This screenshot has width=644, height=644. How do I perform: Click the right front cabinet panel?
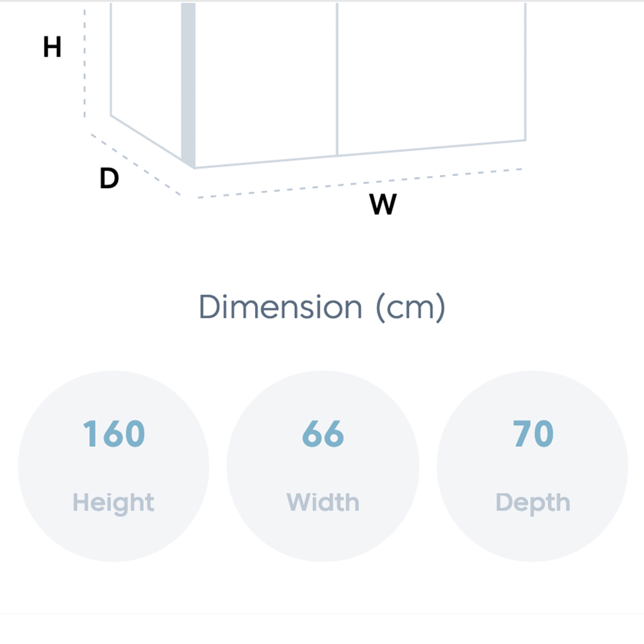[431, 78]
